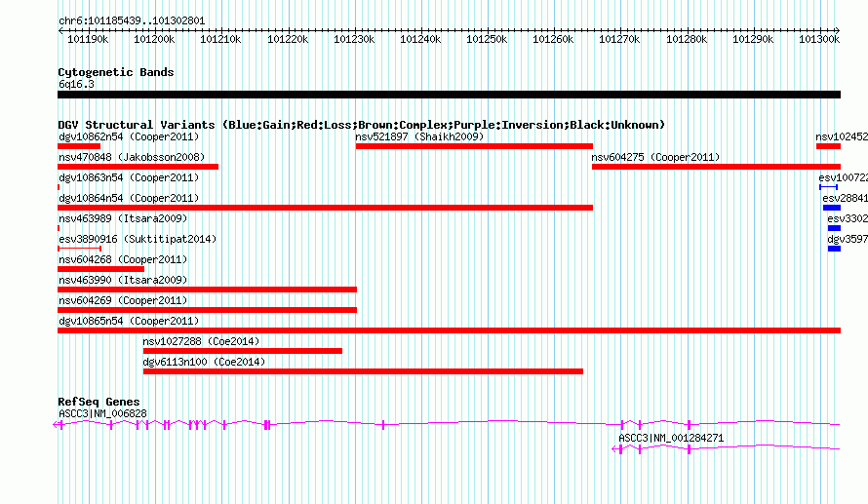Select the dgv6113n100 (Coe2014) variant label
868x504 pixels.
tap(204, 362)
